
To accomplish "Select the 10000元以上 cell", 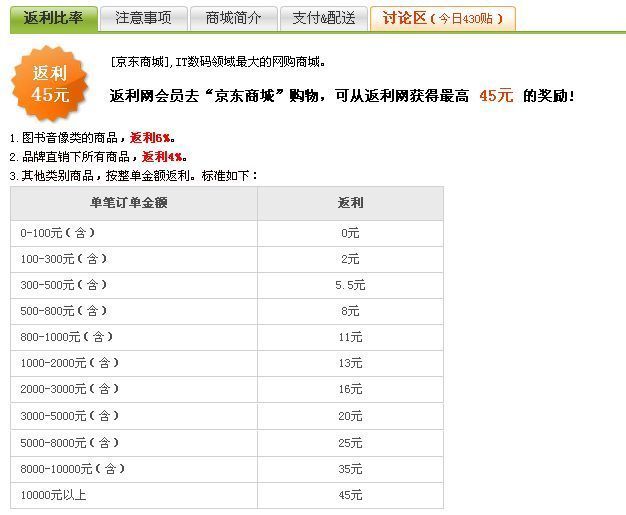I will (x=134, y=495).
